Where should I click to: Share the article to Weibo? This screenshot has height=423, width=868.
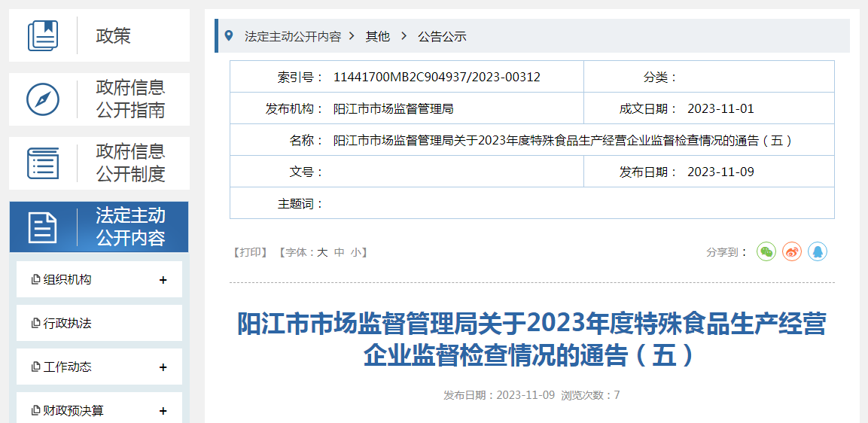coord(792,252)
